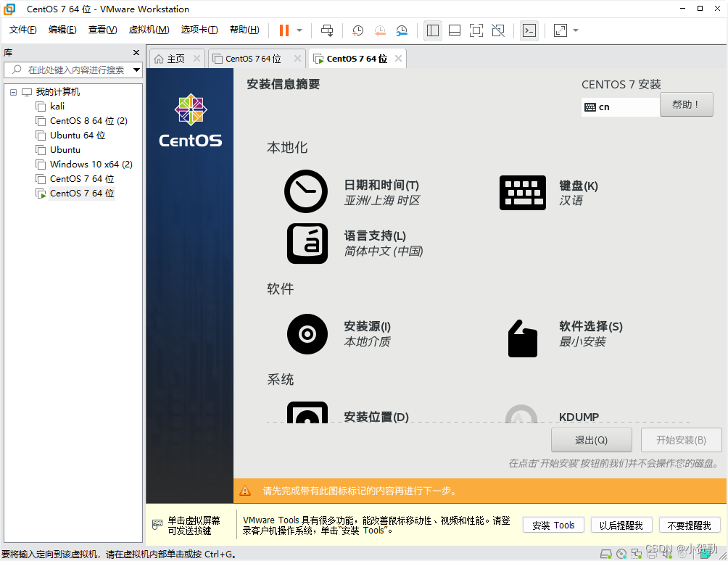Viewport: 728px width, 561px height.
Task: Open the console view icon
Action: (x=529, y=30)
